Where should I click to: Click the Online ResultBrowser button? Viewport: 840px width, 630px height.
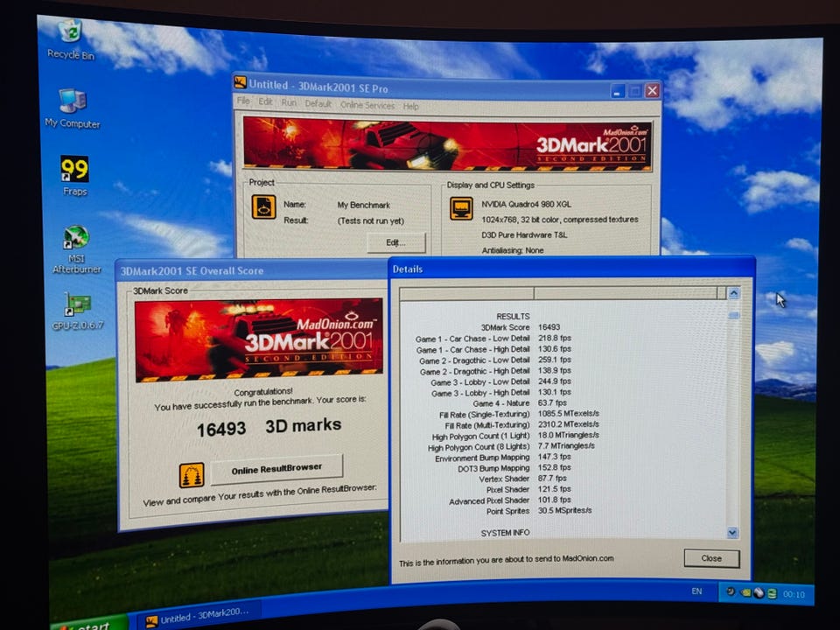[x=276, y=469]
